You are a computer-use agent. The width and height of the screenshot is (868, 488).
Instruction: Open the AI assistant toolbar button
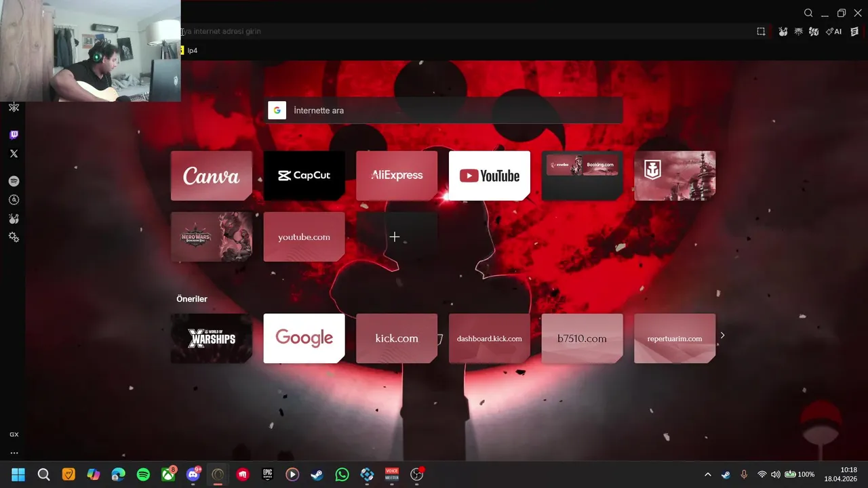click(x=834, y=31)
